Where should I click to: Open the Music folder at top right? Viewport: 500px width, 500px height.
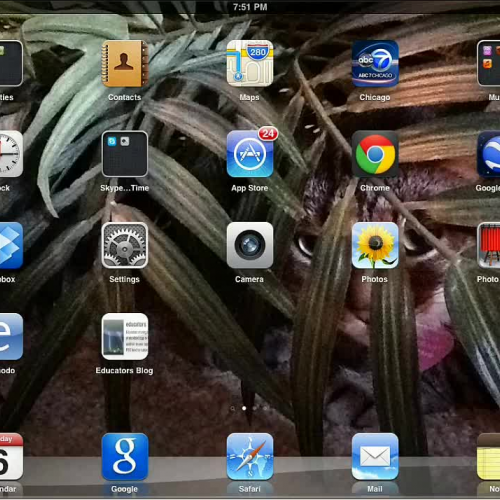click(489, 63)
